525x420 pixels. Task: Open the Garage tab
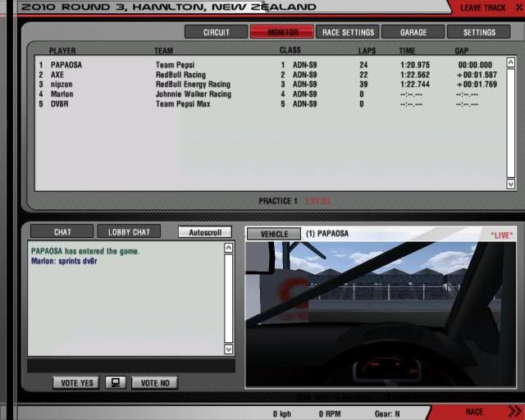point(413,32)
